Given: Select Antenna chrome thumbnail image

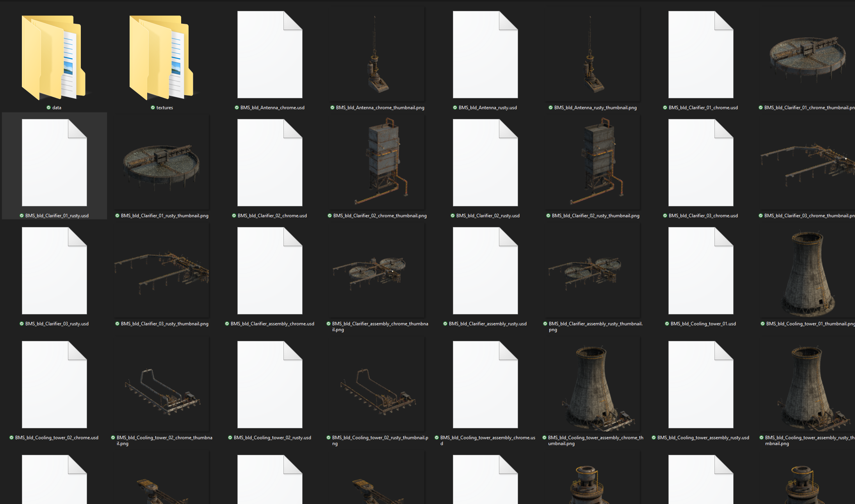Looking at the screenshot, I should [377, 55].
